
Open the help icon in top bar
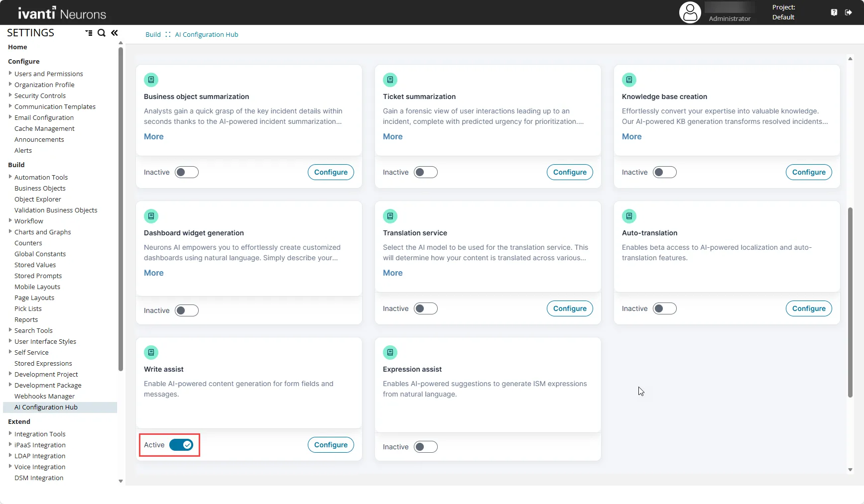point(834,12)
